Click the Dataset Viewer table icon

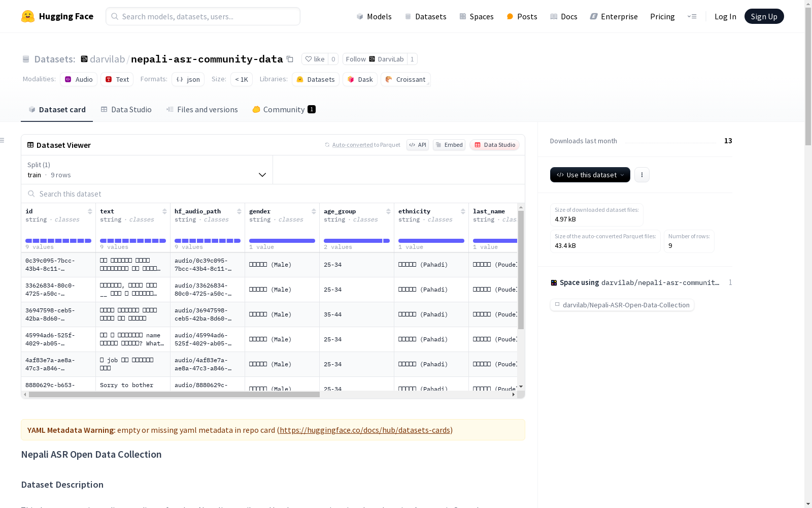pyautogui.click(x=30, y=145)
